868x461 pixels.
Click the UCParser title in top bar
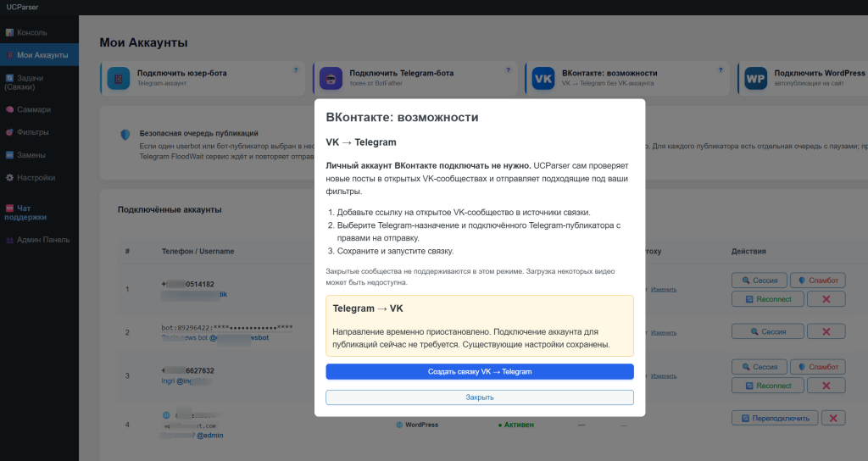(x=22, y=7)
